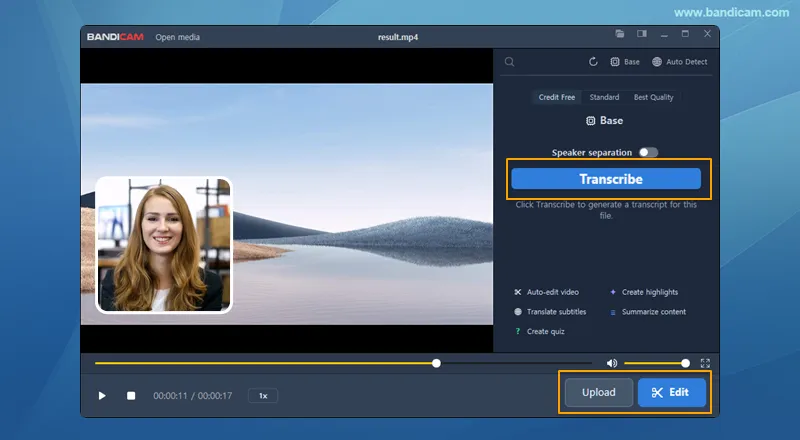This screenshot has height=440, width=800.
Task: Choose Create highlights option
Action: click(x=644, y=292)
